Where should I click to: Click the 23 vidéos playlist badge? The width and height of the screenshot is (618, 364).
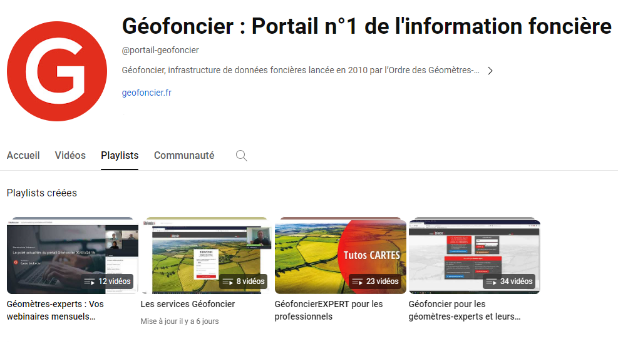(x=375, y=281)
